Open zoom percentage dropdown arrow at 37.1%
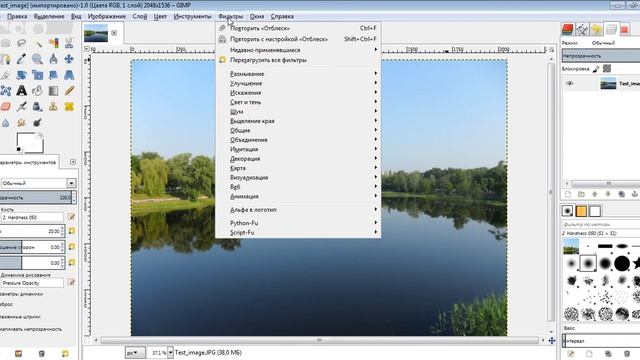The height and width of the screenshot is (360, 640). click(x=171, y=353)
